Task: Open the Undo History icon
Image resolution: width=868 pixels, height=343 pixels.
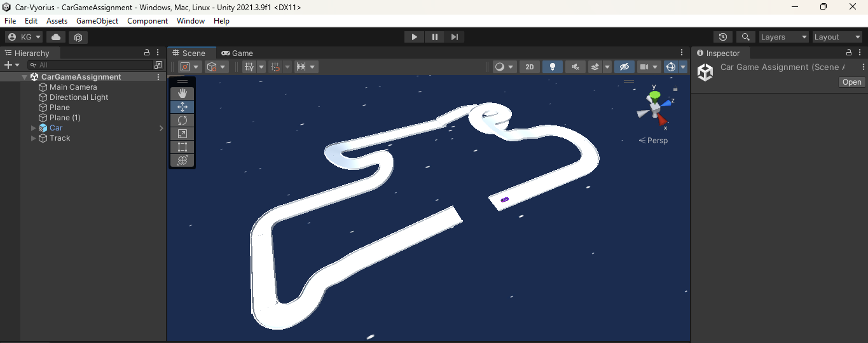Action: point(723,37)
